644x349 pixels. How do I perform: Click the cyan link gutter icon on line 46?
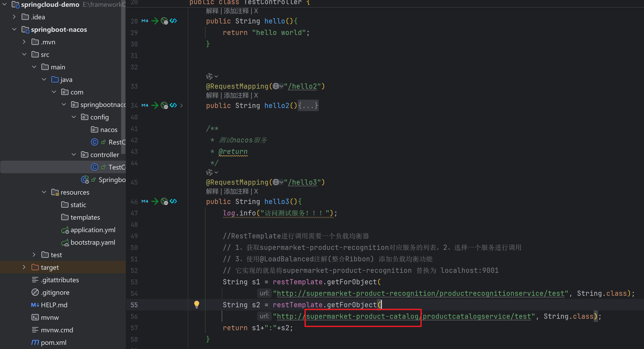click(173, 201)
